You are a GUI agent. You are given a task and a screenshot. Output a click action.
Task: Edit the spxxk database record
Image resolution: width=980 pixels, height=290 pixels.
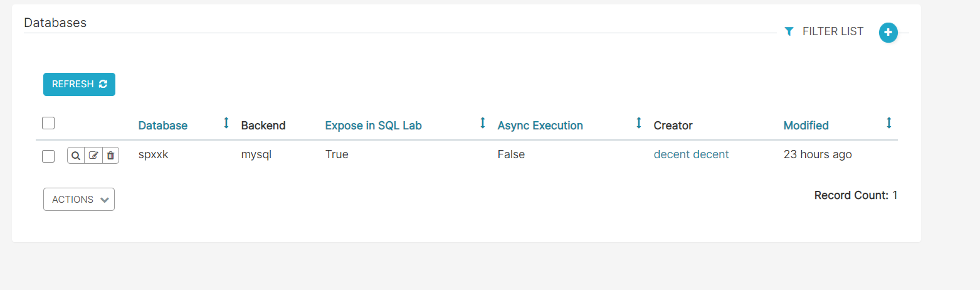pos(93,155)
